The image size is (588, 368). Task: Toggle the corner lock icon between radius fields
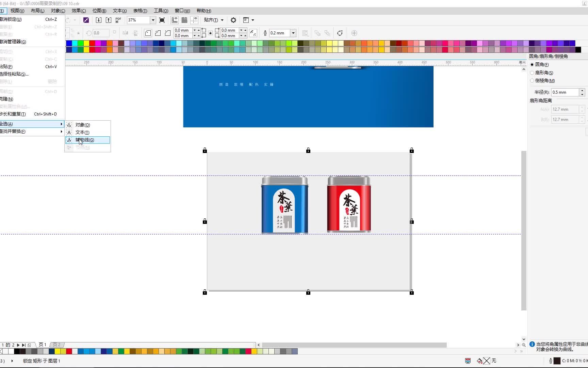pyautogui.click(x=211, y=33)
